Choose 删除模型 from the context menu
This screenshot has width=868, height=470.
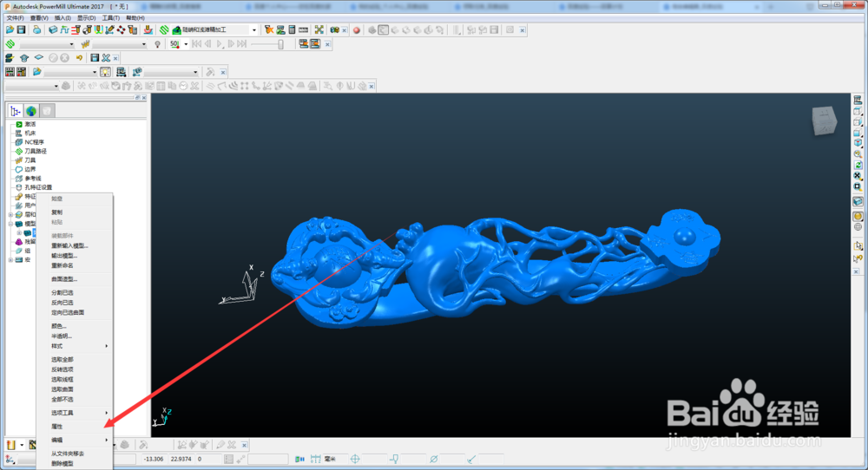click(x=62, y=463)
